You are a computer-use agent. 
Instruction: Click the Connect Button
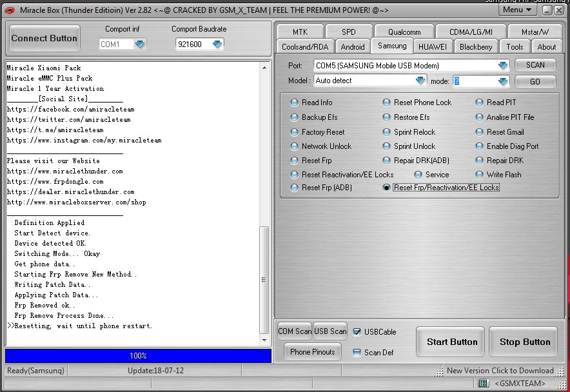(x=44, y=39)
